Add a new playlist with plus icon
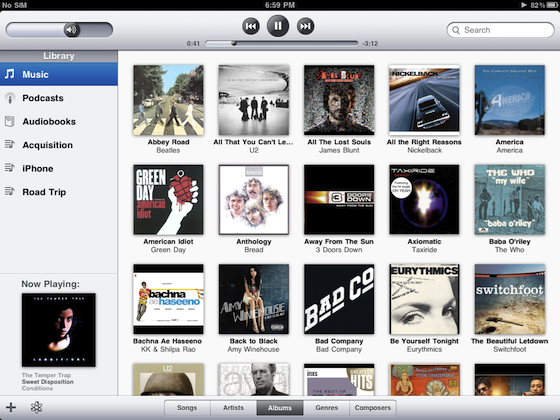 11,408
